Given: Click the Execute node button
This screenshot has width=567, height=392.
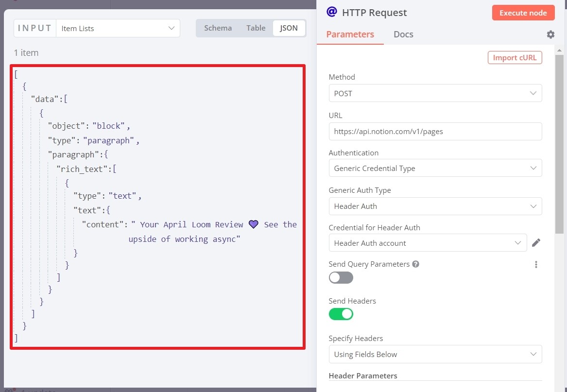Looking at the screenshot, I should (523, 13).
